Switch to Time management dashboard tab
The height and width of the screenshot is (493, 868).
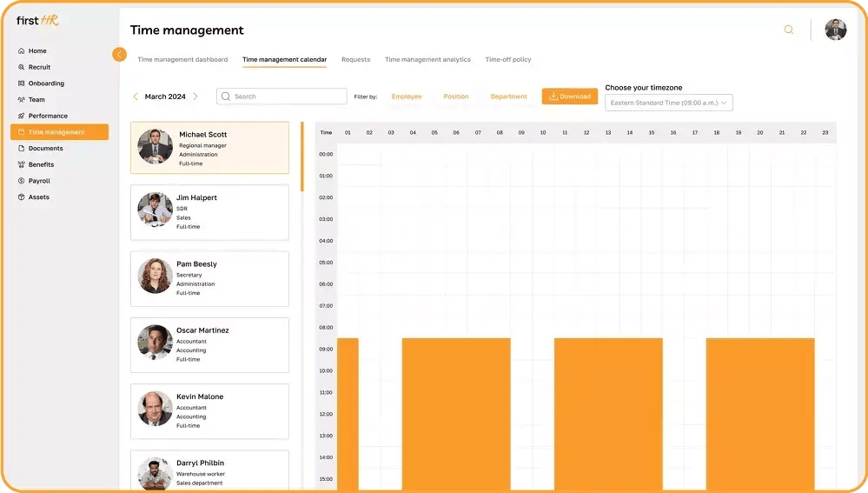click(x=182, y=60)
